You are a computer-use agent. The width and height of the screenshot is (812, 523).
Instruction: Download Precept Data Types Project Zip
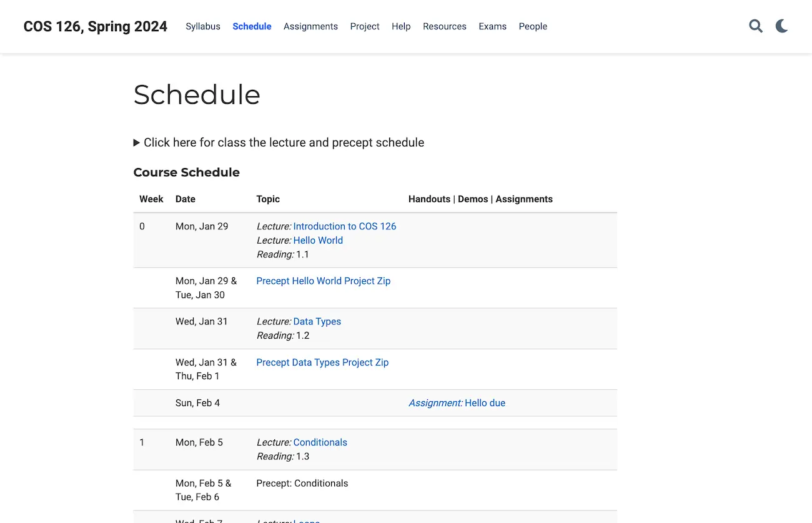click(322, 362)
